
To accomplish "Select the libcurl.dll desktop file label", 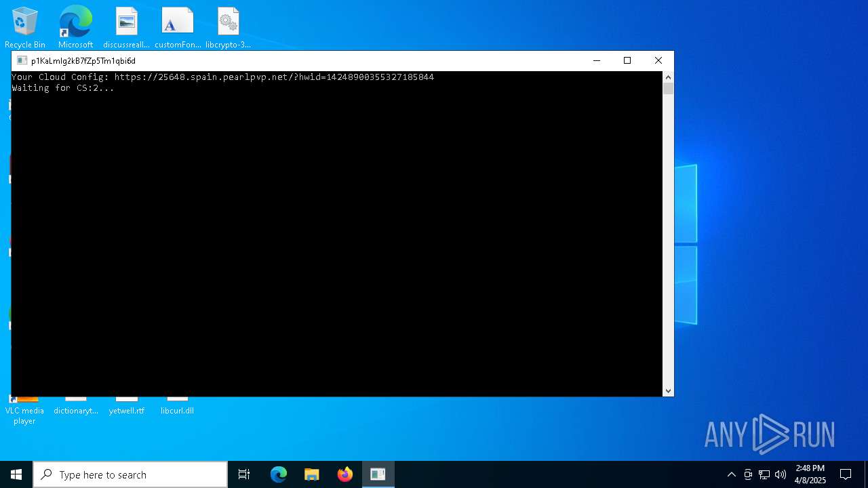I will [178, 411].
